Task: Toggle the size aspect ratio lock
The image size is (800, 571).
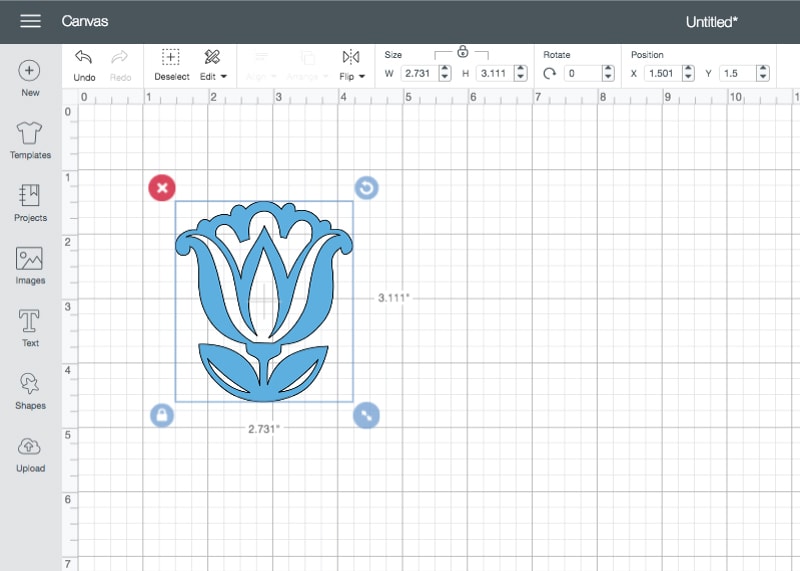Action: 462,51
